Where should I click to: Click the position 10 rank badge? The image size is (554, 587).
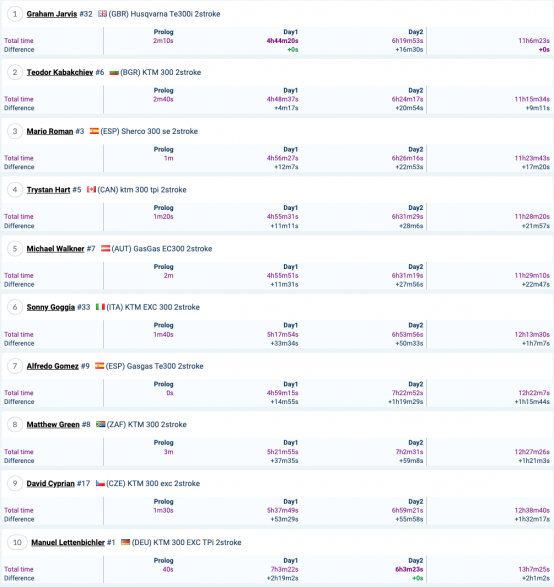tap(17, 542)
